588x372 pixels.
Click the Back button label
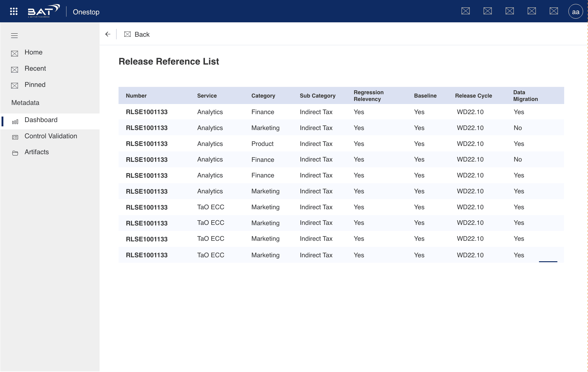(x=142, y=35)
